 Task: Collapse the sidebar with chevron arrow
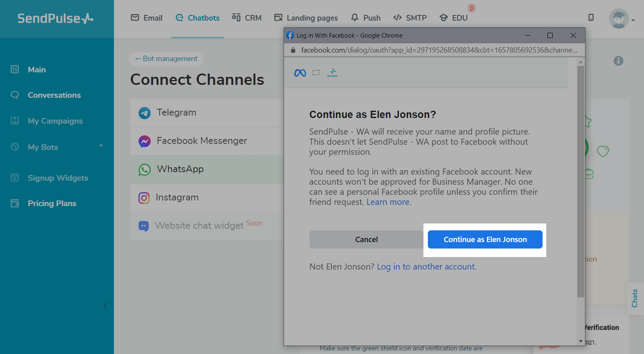105,306
